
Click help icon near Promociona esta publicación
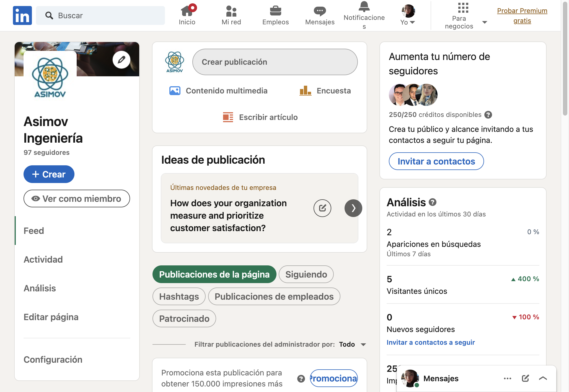tap(301, 378)
